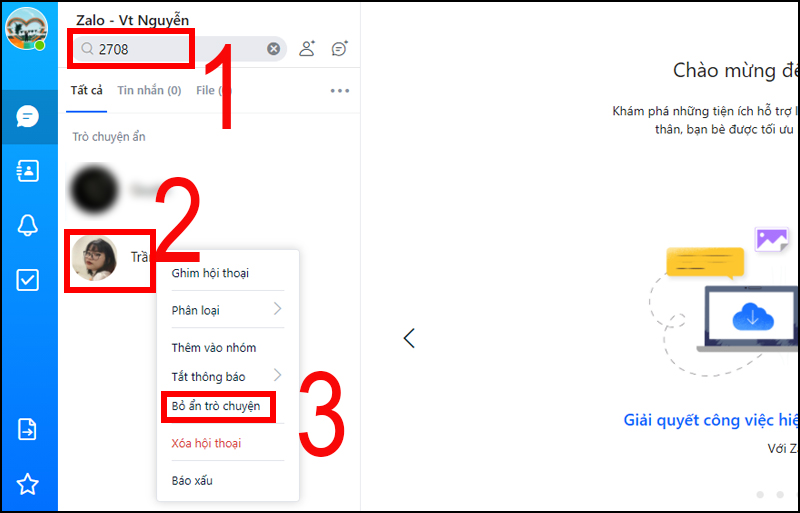Clear the search field with X icon
This screenshot has height=513, width=800.
[x=273, y=48]
